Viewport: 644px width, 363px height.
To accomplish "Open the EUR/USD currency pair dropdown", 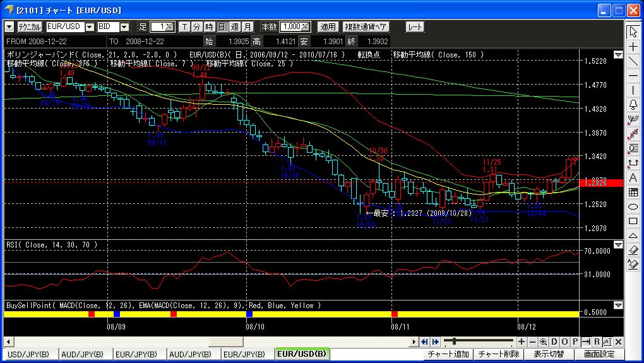I will pyautogui.click(x=90, y=27).
